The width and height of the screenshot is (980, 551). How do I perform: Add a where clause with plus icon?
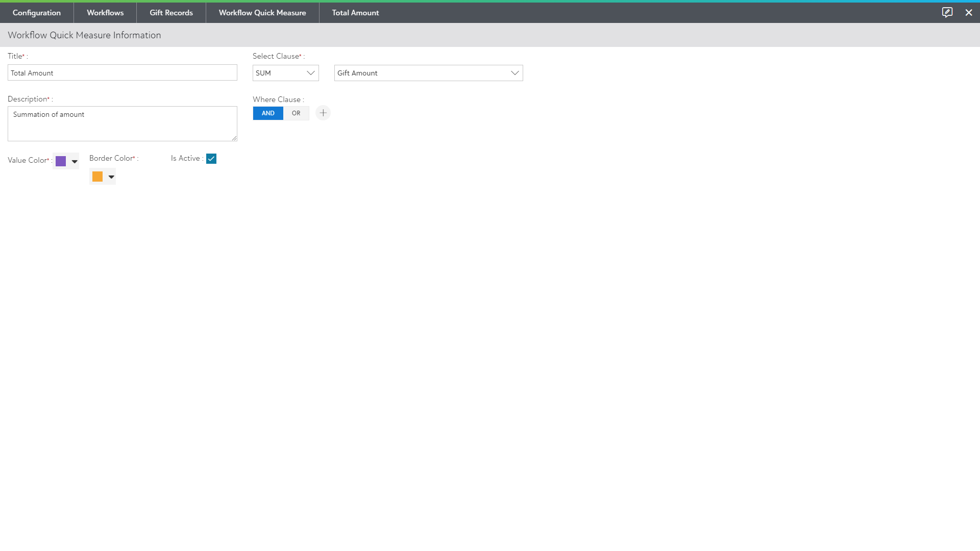[323, 113]
